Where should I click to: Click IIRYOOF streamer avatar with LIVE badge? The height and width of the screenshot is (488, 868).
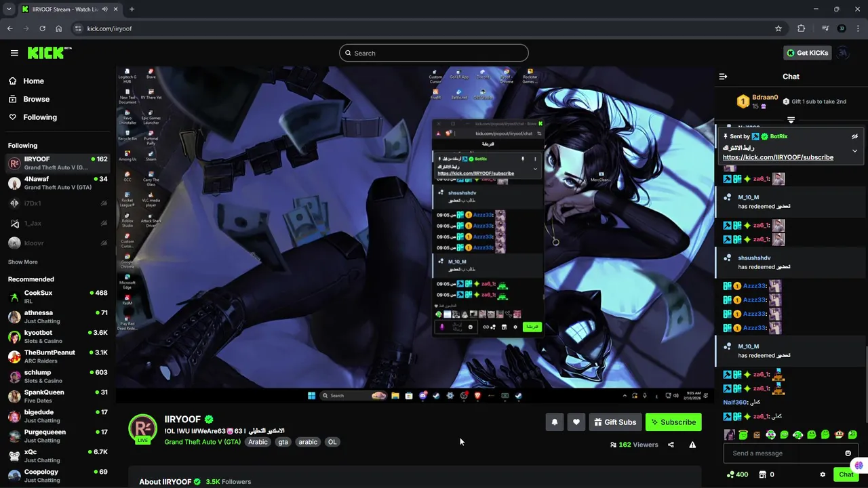coord(142,429)
